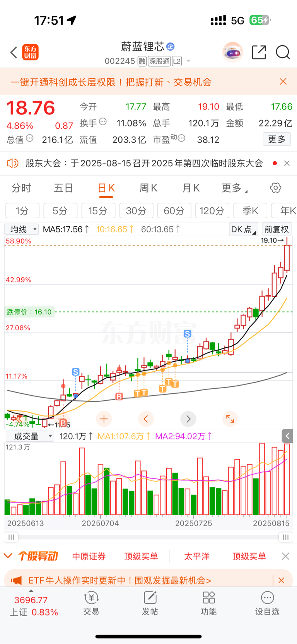The width and height of the screenshot is (297, 644).
Task: Open the 股东大会 announcement text
Action: click(x=144, y=163)
